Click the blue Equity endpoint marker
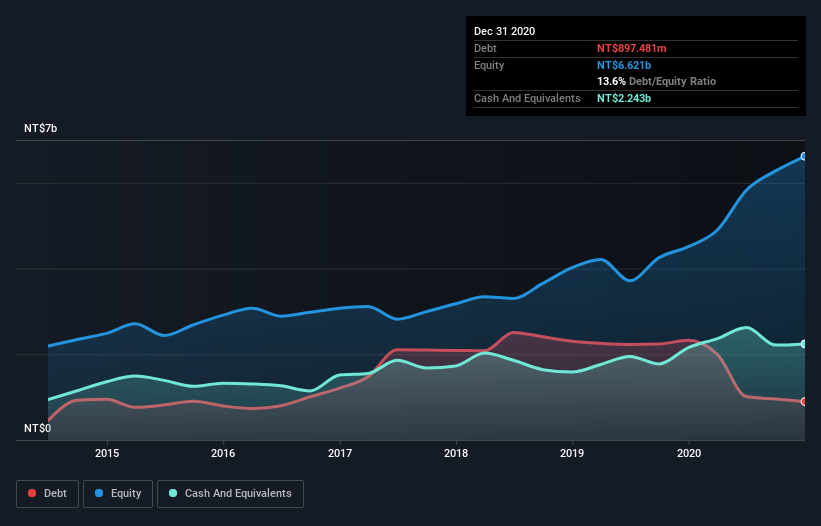The width and height of the screenshot is (821, 526). point(804,156)
